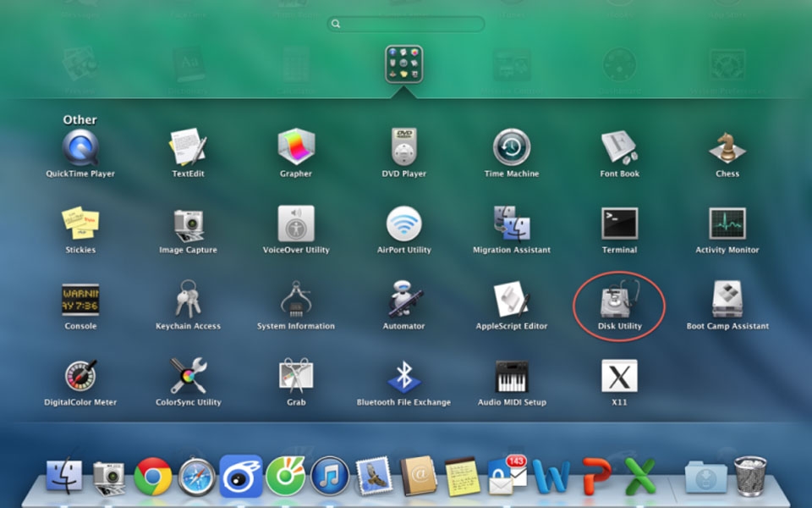Screen dimensions: 812x508
Task: Open the Automator robot icon
Action: (404, 299)
